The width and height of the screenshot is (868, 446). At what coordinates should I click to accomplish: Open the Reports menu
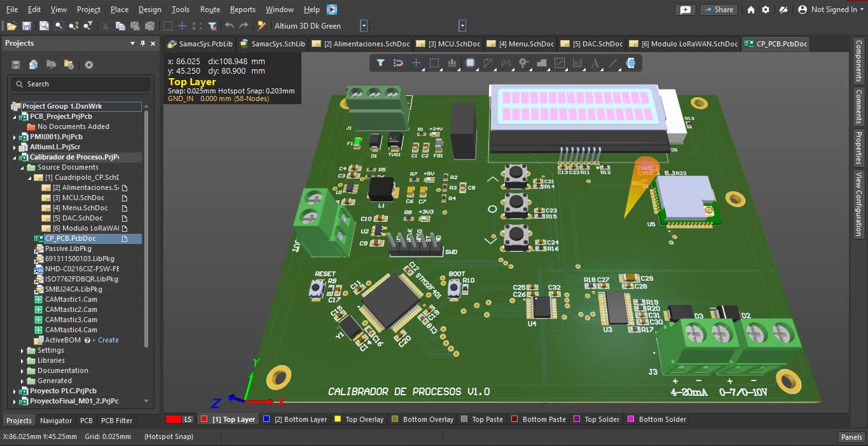coord(243,10)
